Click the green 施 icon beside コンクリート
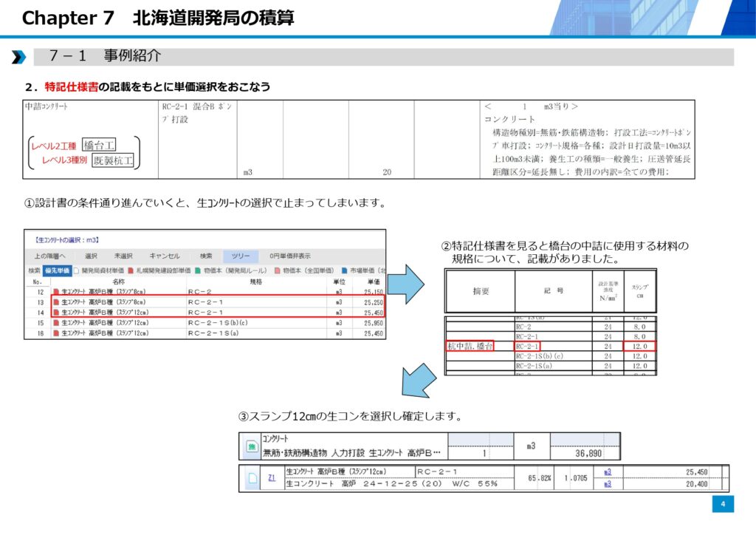The image size is (756, 535). coord(251,446)
